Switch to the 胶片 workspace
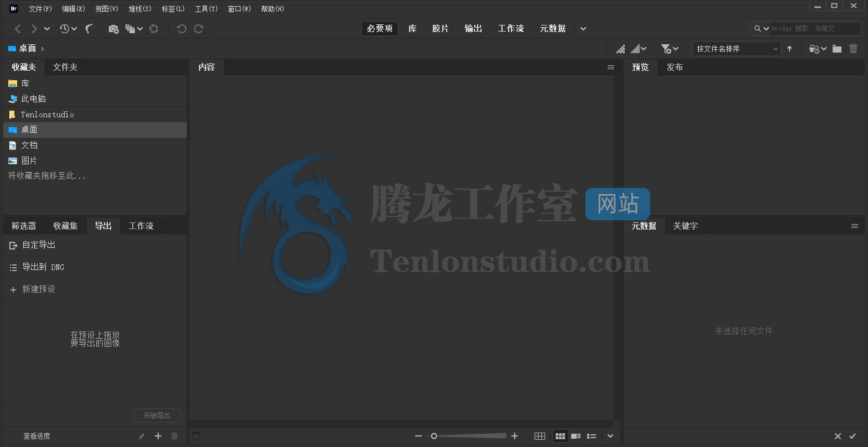Image resolution: width=868 pixels, height=447 pixels. coord(440,29)
